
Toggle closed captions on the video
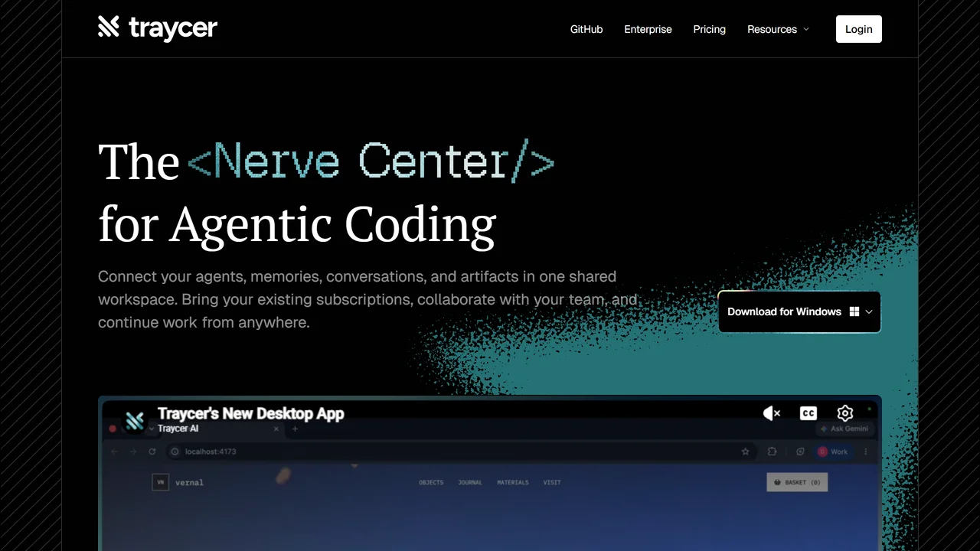coord(808,413)
